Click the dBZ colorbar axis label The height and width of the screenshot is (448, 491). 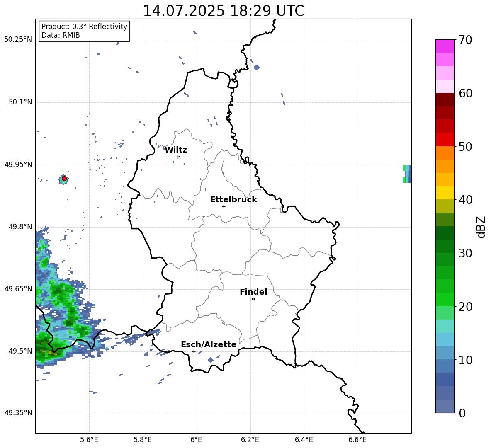(481, 227)
